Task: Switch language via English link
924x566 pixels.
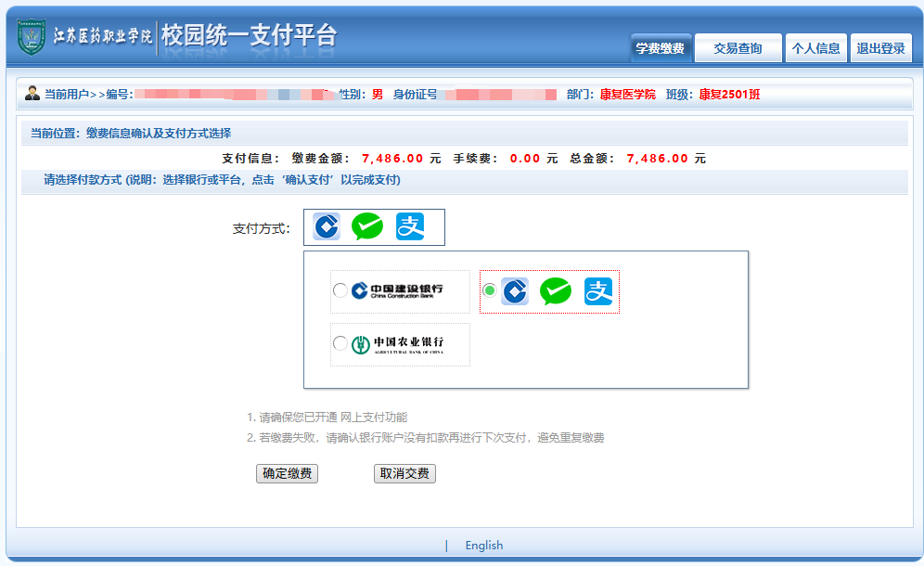Action: click(484, 546)
